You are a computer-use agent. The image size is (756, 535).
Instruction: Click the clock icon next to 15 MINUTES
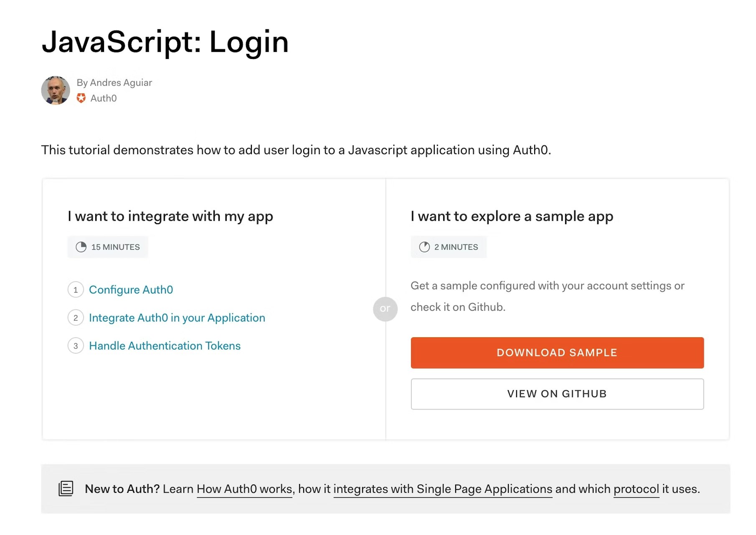point(81,247)
